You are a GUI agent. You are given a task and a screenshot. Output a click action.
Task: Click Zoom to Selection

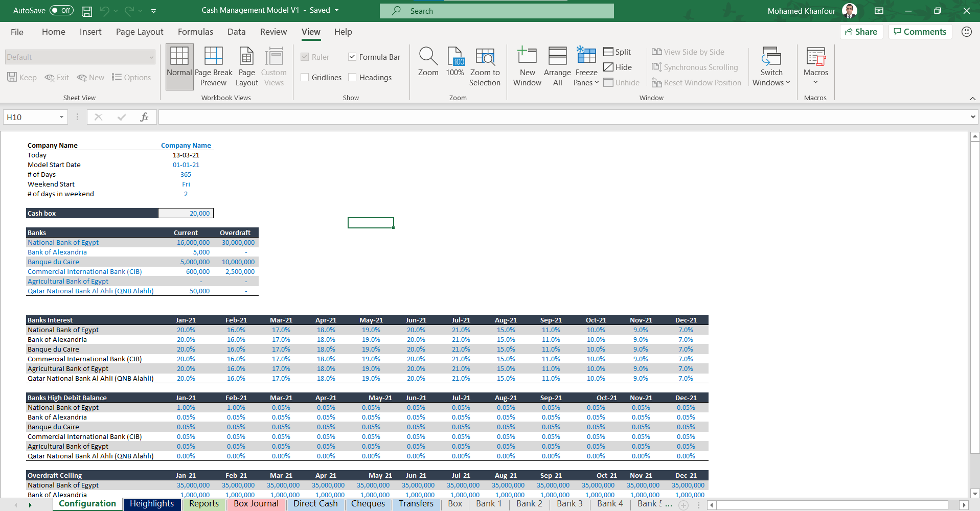click(x=485, y=67)
